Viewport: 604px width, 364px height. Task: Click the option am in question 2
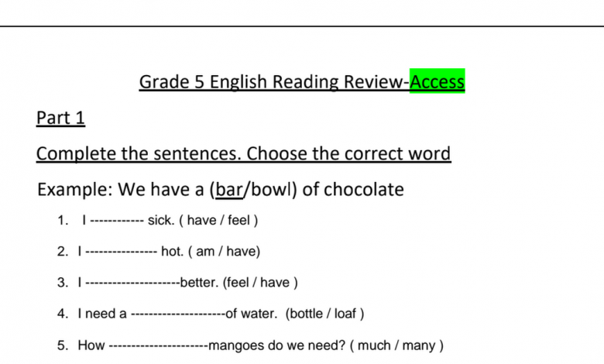pos(205,252)
